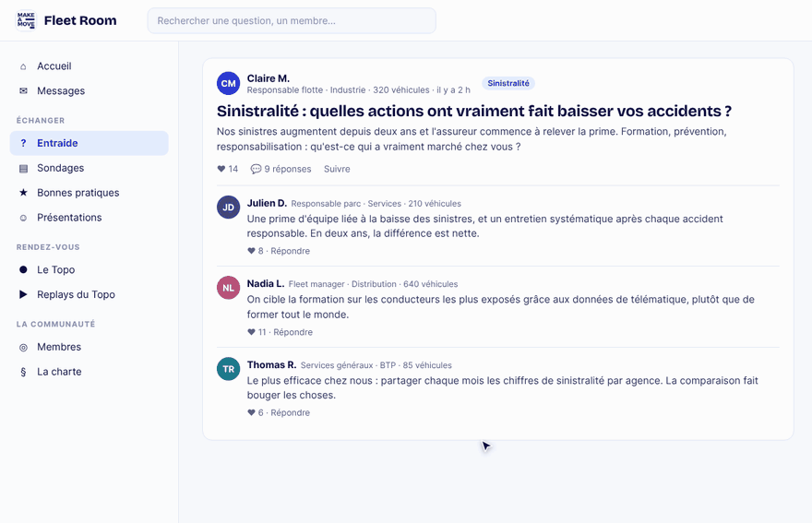Screen dimensions: 812x523
Task: Click the Fleet Room title
Action: [x=80, y=20]
